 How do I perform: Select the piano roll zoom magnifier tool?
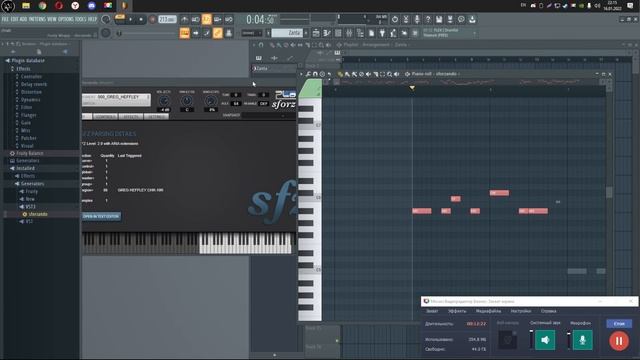(389, 74)
